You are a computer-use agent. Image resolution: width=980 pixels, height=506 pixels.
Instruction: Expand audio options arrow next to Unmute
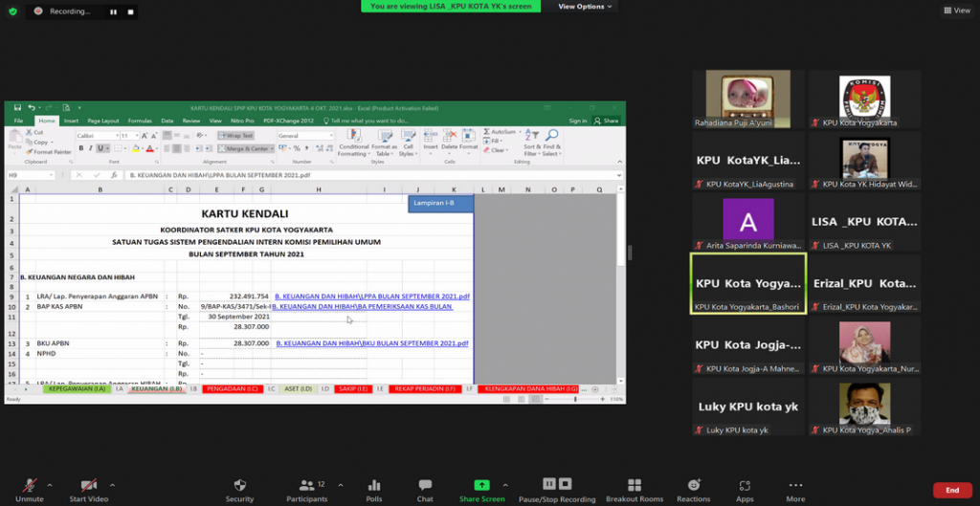pos(54,484)
